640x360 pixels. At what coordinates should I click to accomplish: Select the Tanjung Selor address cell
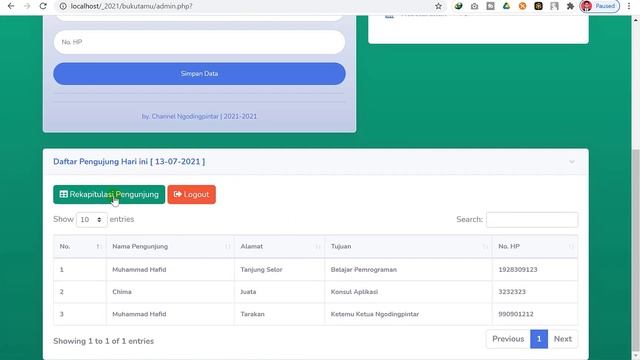click(280, 270)
